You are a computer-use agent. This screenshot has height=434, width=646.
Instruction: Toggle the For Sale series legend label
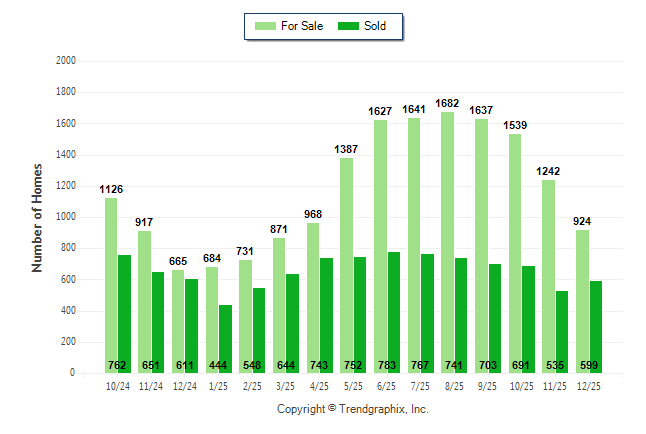tap(303, 26)
